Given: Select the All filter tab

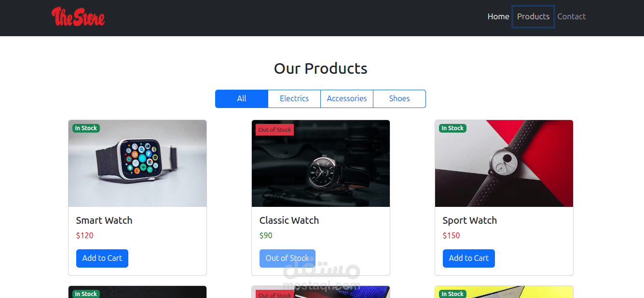Looking at the screenshot, I should pyautogui.click(x=242, y=99).
